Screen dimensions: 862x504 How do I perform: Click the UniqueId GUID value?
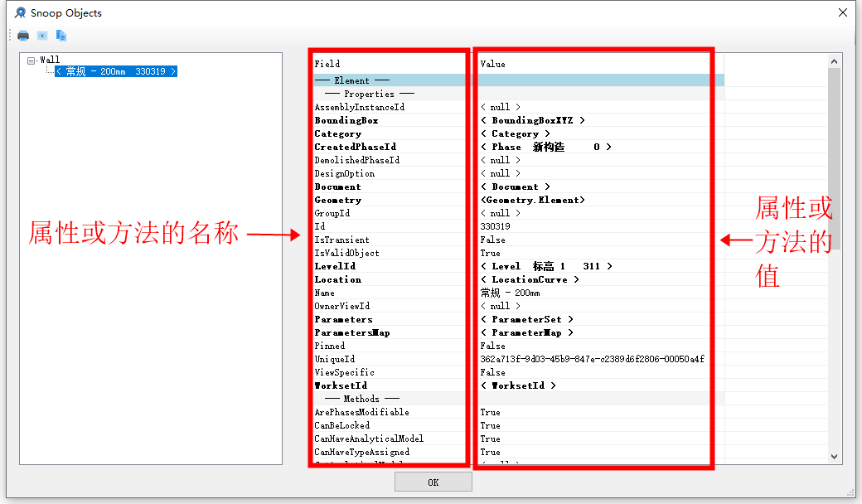(592, 359)
